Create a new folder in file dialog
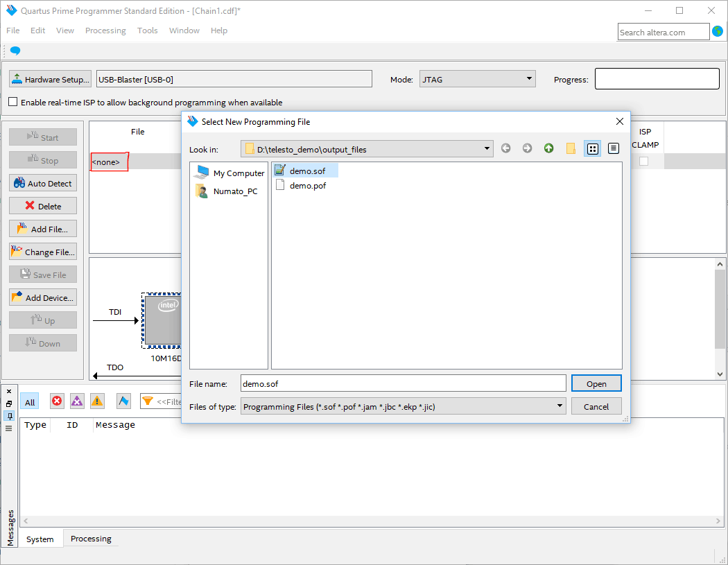The height and width of the screenshot is (565, 728). pos(571,148)
